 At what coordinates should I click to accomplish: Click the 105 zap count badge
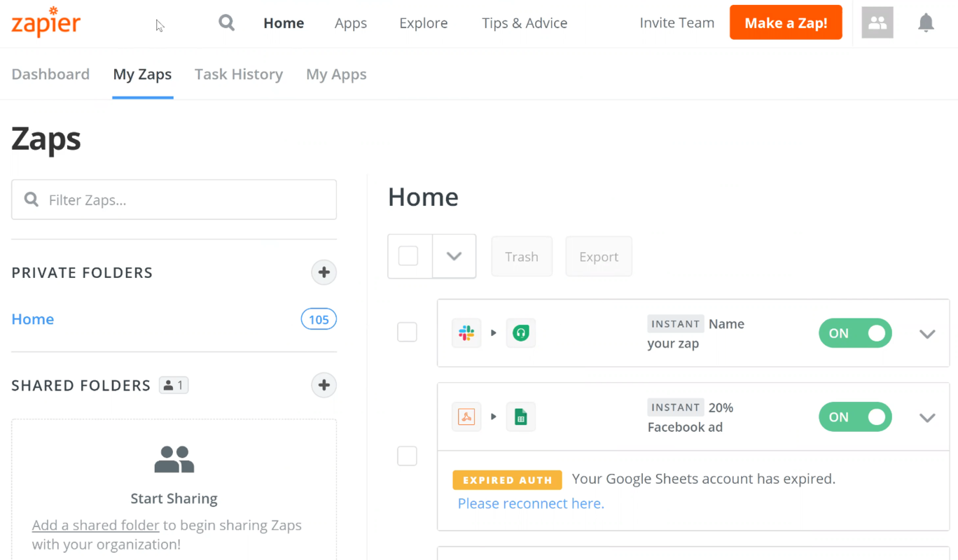pyautogui.click(x=319, y=319)
